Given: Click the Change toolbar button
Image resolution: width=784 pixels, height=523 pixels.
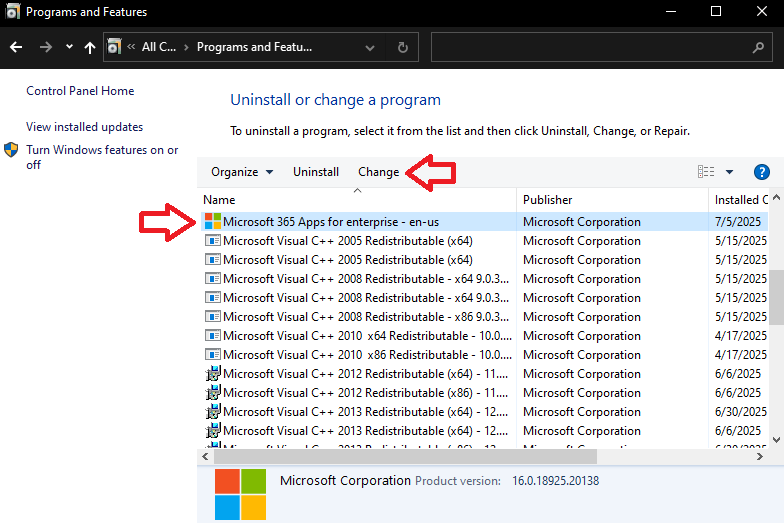Looking at the screenshot, I should click(378, 172).
